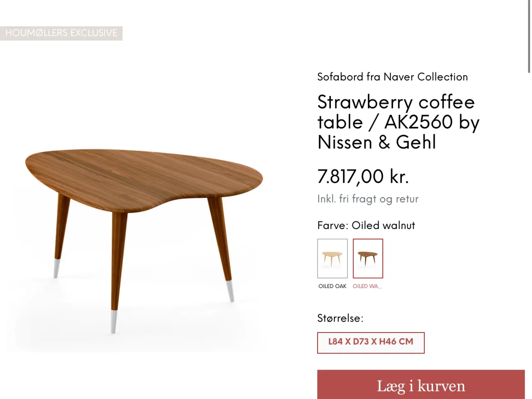Click the silver tip of the right table leg
The width and height of the screenshot is (532, 399).
(x=230, y=290)
